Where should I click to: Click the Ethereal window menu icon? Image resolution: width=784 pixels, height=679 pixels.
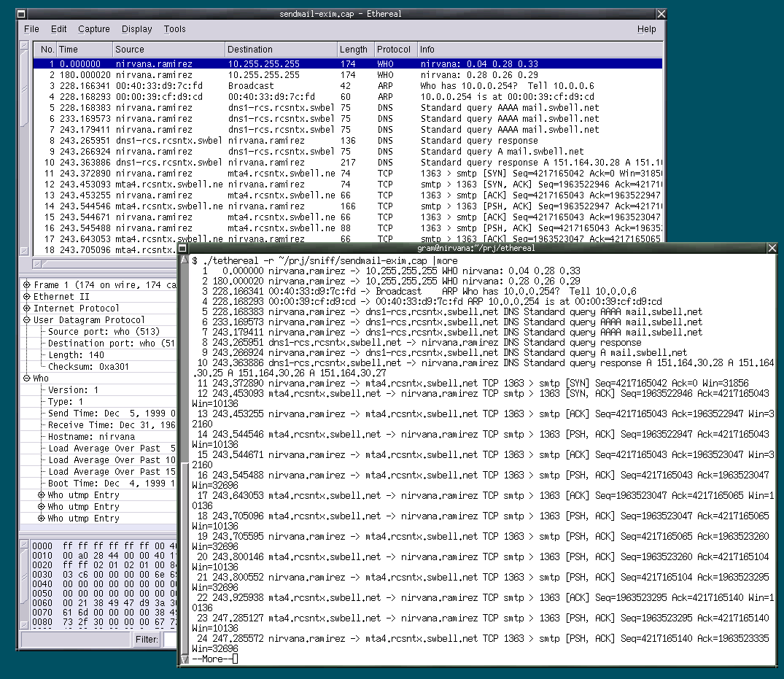click(23, 13)
